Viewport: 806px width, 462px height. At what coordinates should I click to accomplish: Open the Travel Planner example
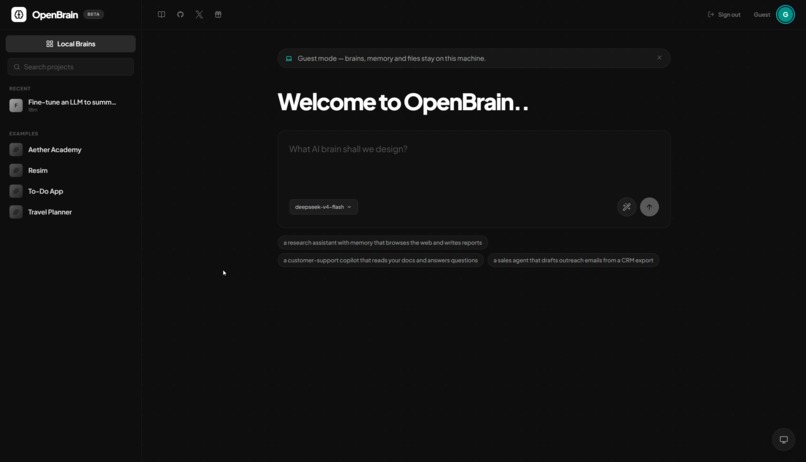click(70, 212)
